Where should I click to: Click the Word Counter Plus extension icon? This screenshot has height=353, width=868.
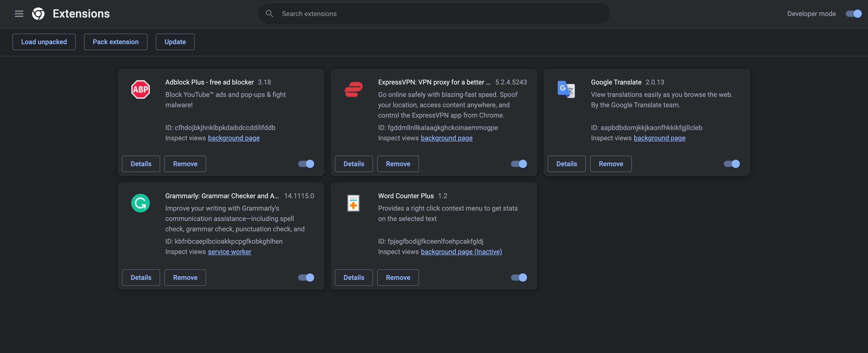(352, 202)
